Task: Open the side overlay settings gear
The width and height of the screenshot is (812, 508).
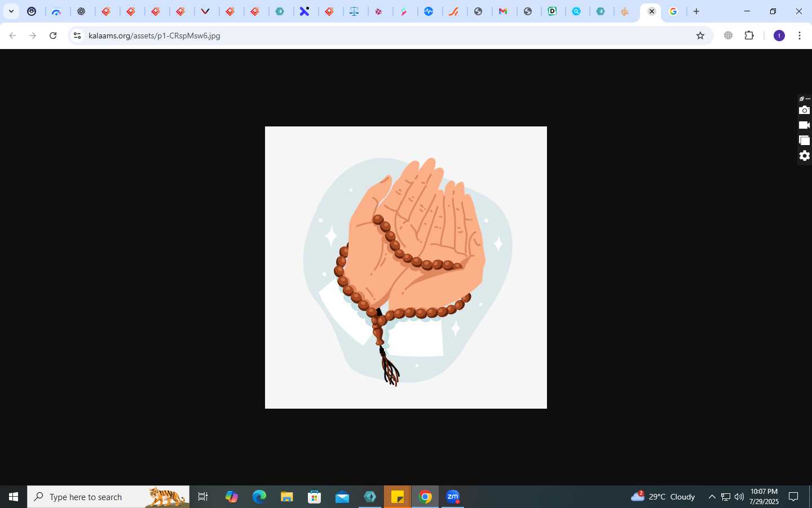Action: click(x=805, y=156)
